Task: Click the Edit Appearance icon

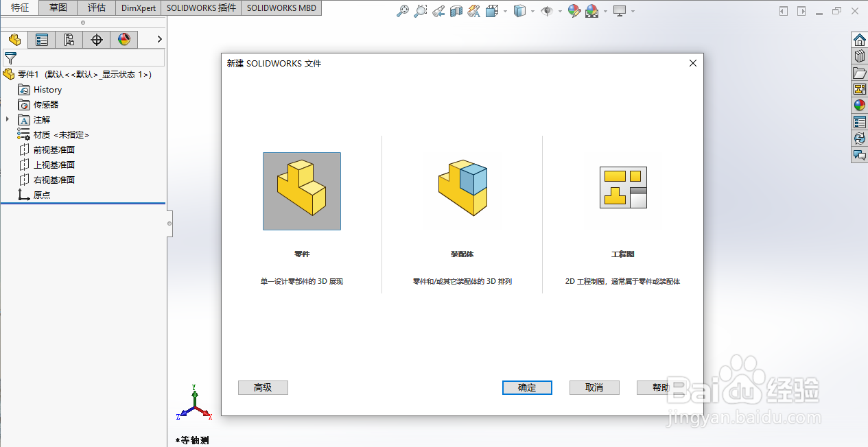Action: tap(574, 11)
